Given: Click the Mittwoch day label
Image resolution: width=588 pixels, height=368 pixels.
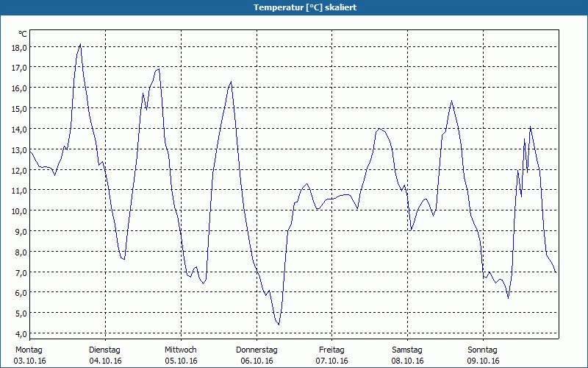Looking at the screenshot, I should coord(181,350).
